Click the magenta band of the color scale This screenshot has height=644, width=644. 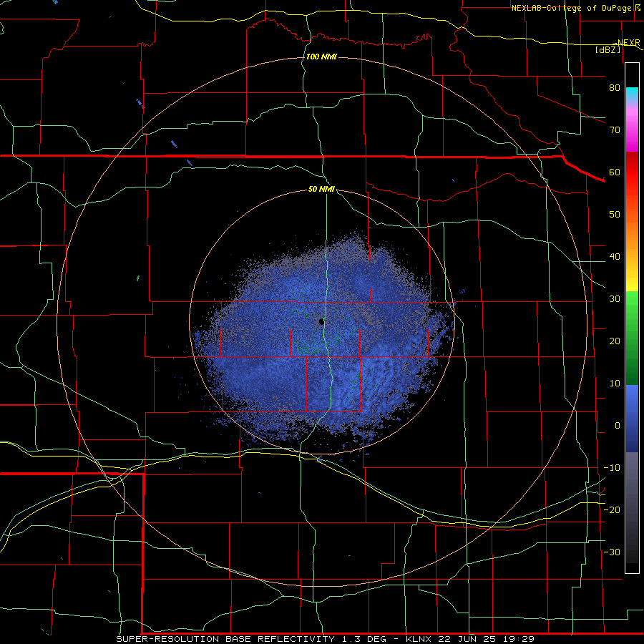(632, 131)
